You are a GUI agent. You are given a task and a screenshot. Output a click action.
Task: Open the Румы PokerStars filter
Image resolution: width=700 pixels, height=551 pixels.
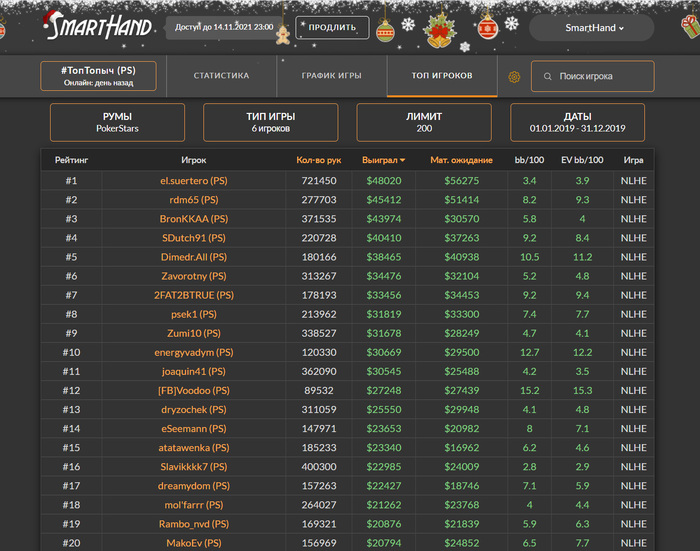coord(117,122)
